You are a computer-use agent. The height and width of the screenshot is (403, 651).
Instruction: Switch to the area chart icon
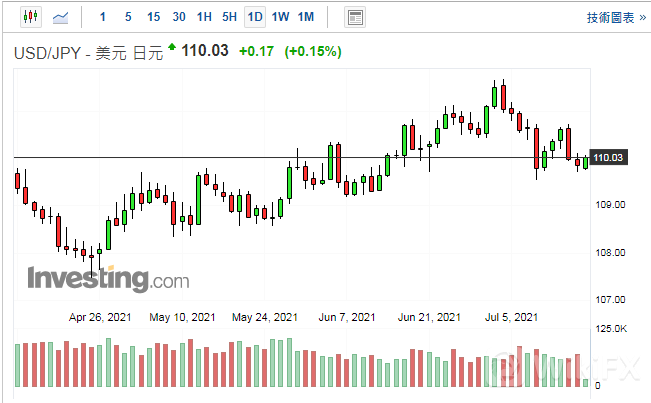point(61,17)
